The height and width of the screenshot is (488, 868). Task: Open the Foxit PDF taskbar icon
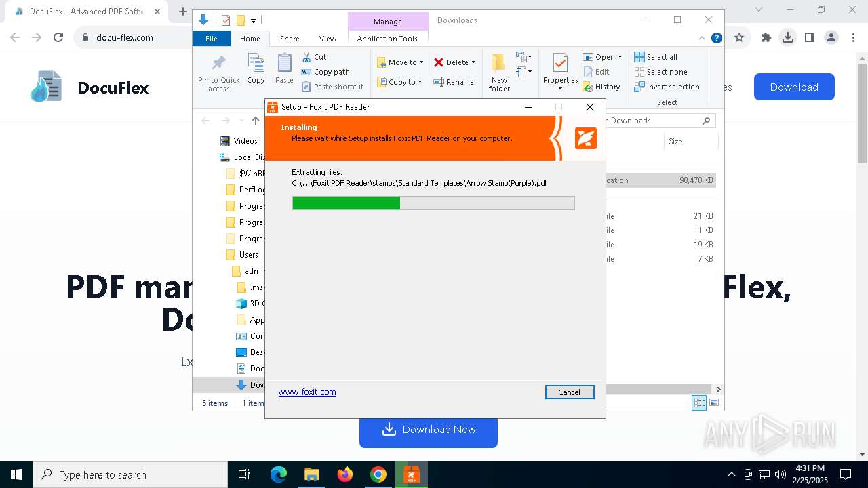[412, 474]
